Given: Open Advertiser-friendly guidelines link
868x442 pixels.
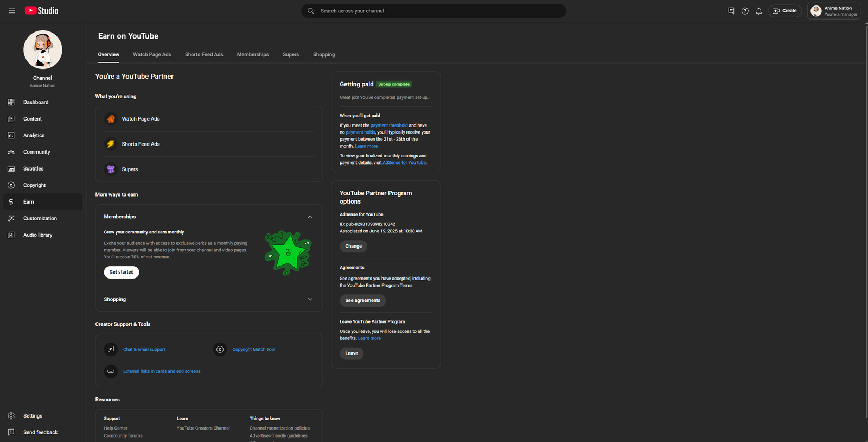Looking at the screenshot, I should (278, 436).
